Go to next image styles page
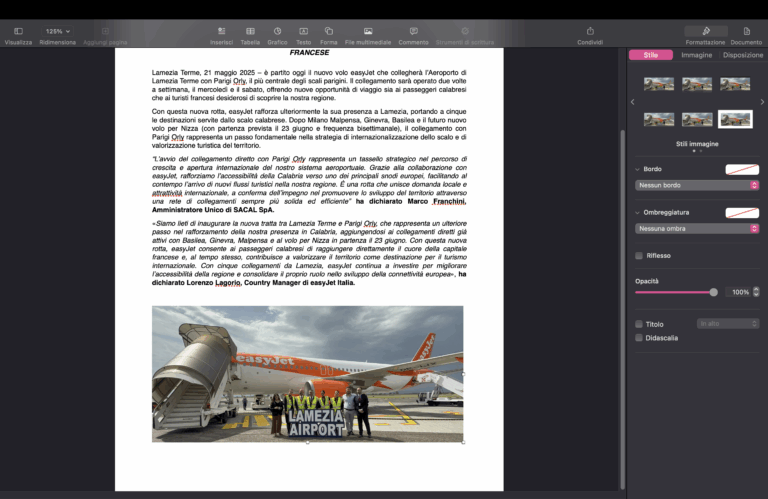This screenshot has width=768, height=499. click(762, 102)
